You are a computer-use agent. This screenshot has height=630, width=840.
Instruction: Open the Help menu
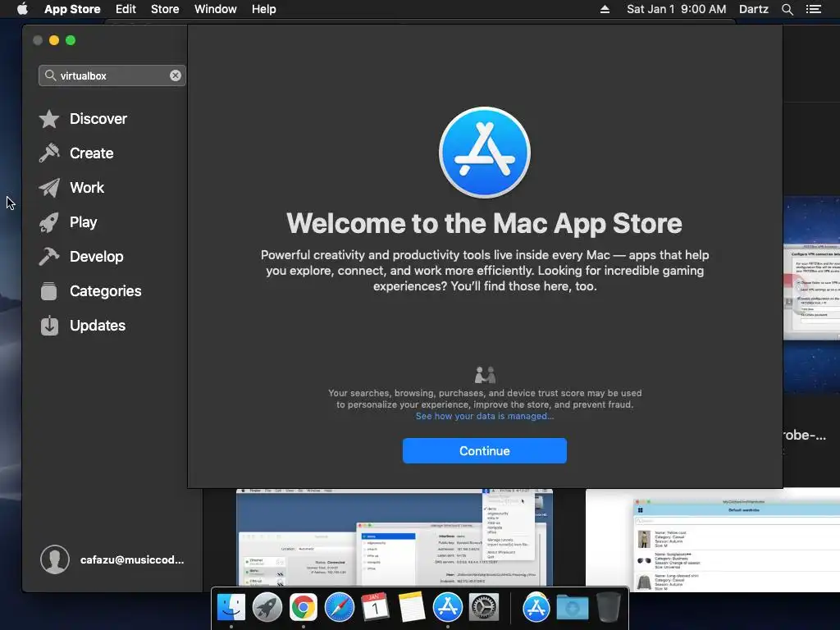point(264,9)
